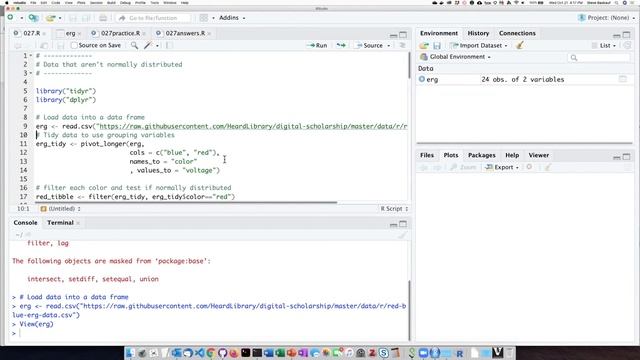Click the Print icon in main toolbar
Viewport: 640px width, 360px height.
103,18
